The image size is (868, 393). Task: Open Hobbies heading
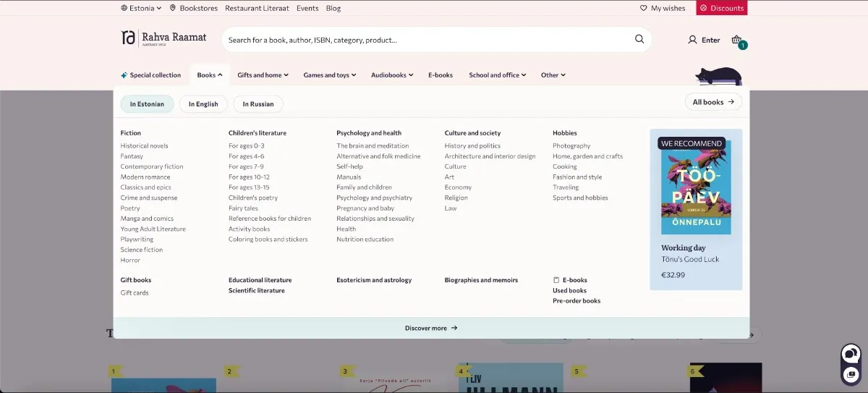pos(565,133)
